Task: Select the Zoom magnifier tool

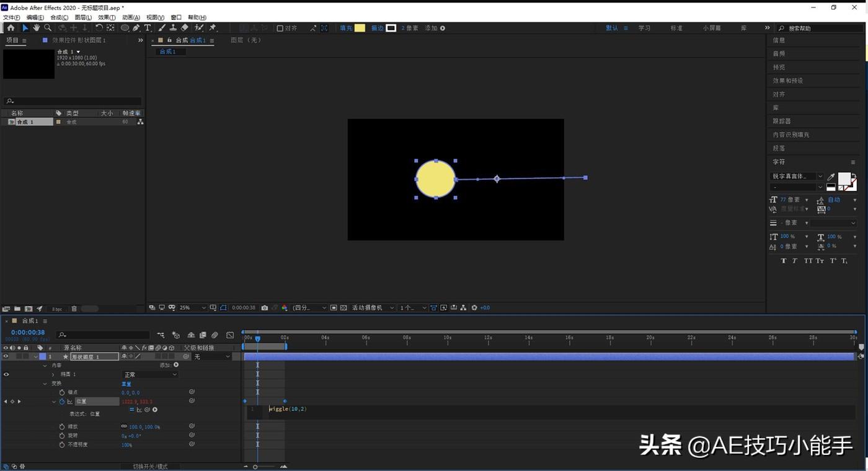Action: point(48,28)
